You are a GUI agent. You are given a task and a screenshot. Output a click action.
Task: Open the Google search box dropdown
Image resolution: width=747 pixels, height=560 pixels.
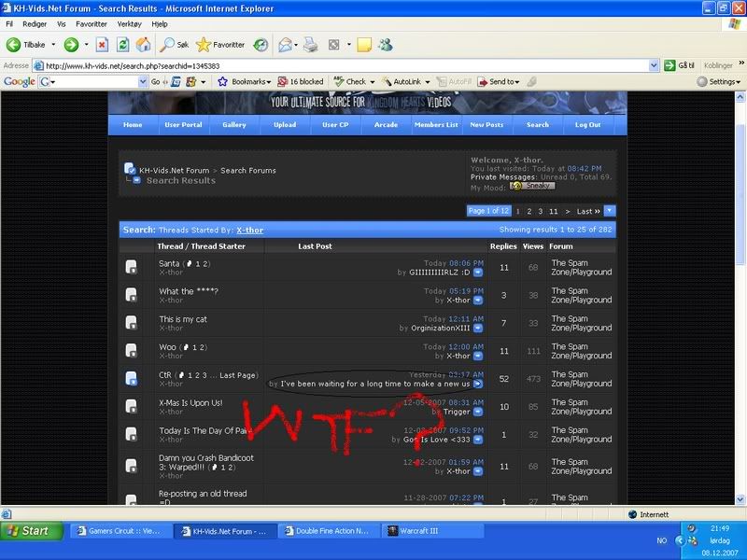[143, 82]
